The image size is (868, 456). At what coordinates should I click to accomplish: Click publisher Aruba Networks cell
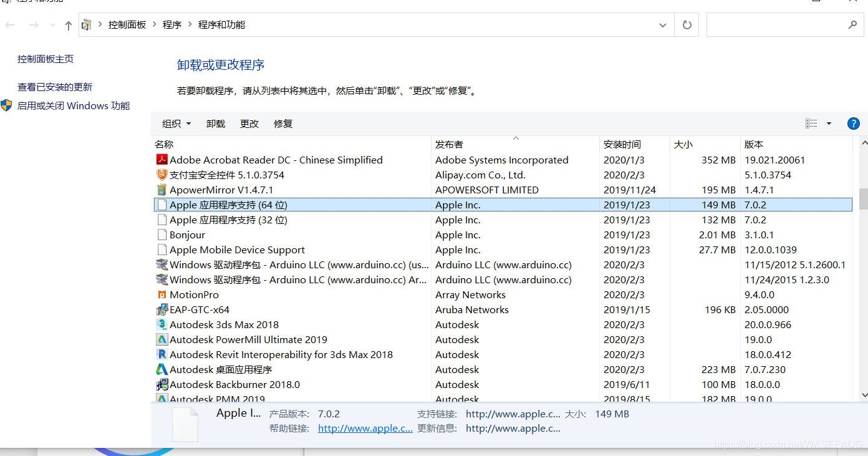[472, 309]
